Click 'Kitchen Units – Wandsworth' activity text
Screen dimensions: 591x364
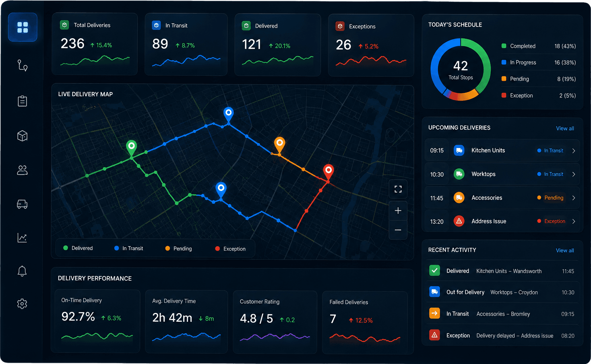[x=509, y=271]
